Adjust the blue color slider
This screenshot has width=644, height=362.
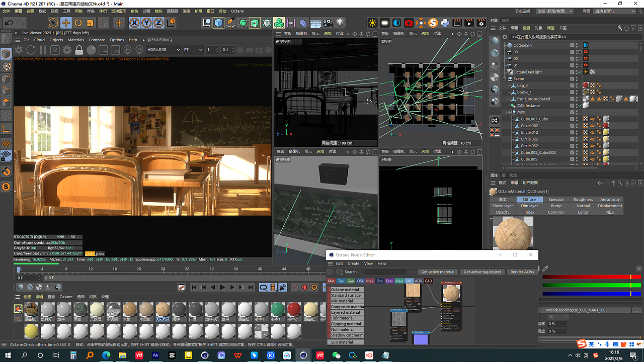click(x=591, y=293)
